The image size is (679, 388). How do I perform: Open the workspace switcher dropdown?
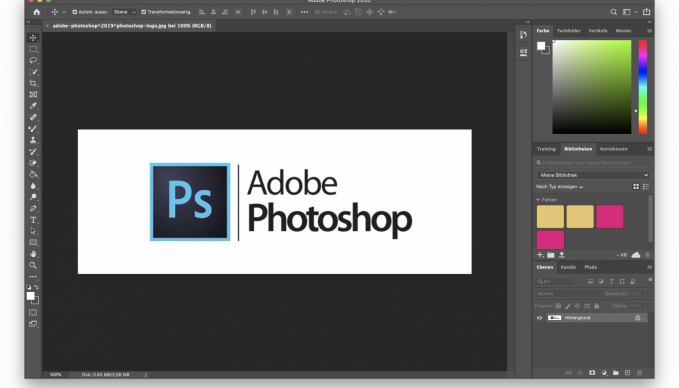pos(630,12)
